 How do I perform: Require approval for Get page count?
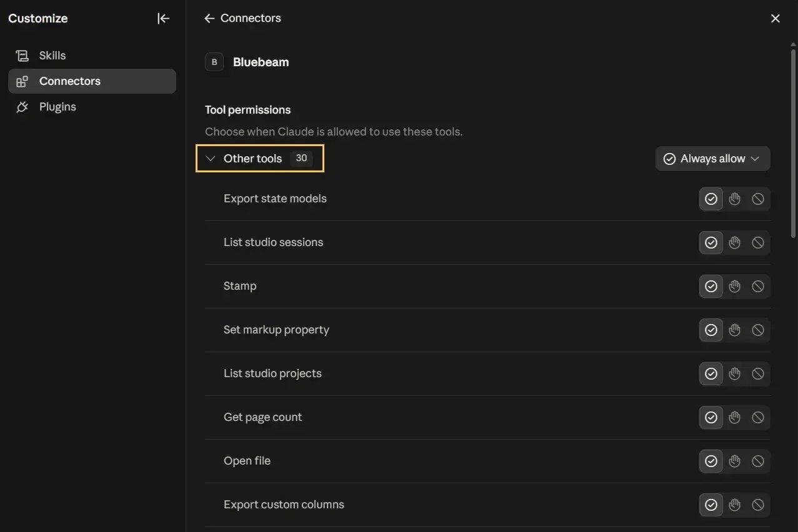[x=735, y=418]
